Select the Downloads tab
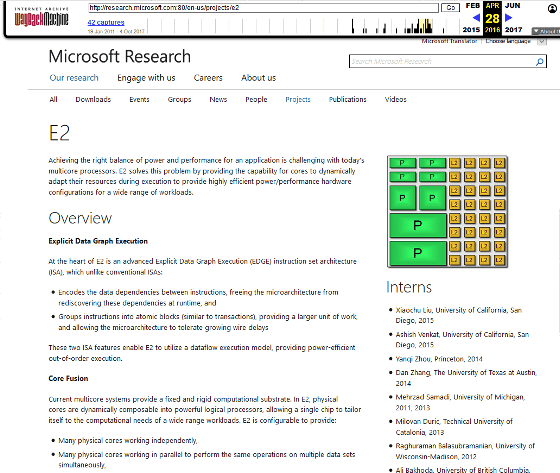This screenshot has height=473, width=560. click(x=93, y=99)
